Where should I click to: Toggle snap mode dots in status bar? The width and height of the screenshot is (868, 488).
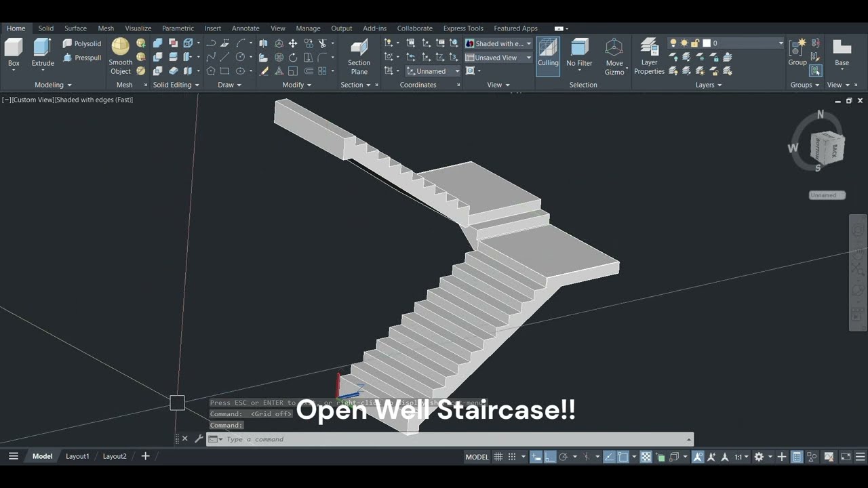[512, 457]
